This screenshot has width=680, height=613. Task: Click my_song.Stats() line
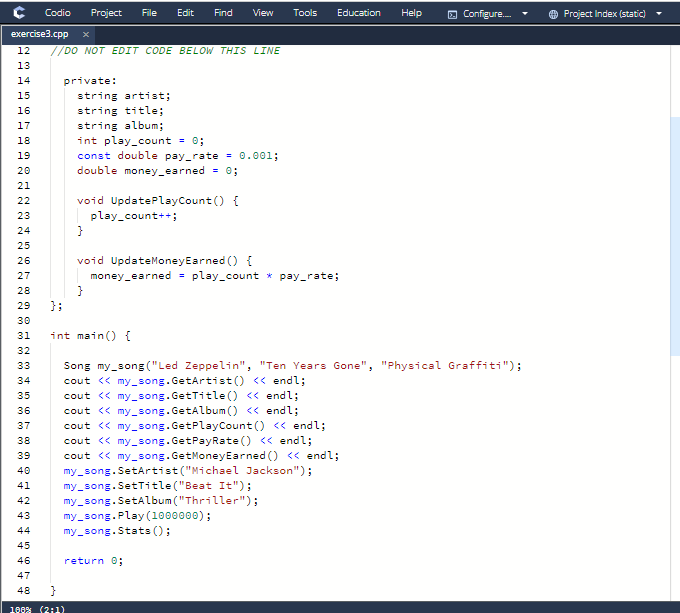click(117, 531)
